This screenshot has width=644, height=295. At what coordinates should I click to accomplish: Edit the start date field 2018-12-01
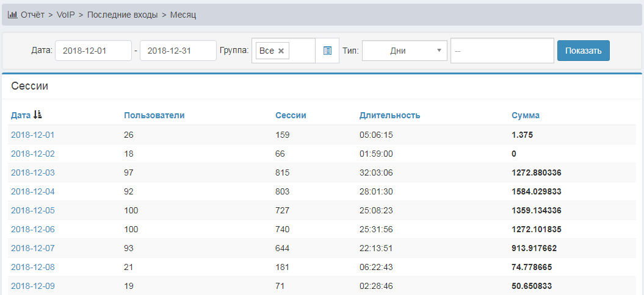coord(93,51)
